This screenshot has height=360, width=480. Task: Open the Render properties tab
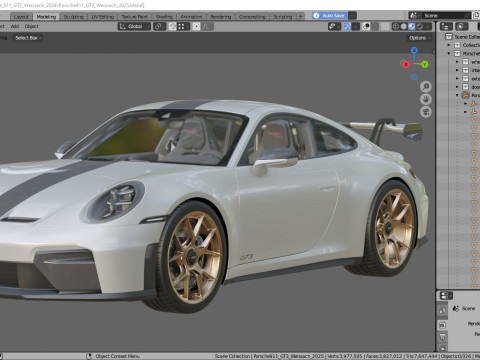pos(442,325)
